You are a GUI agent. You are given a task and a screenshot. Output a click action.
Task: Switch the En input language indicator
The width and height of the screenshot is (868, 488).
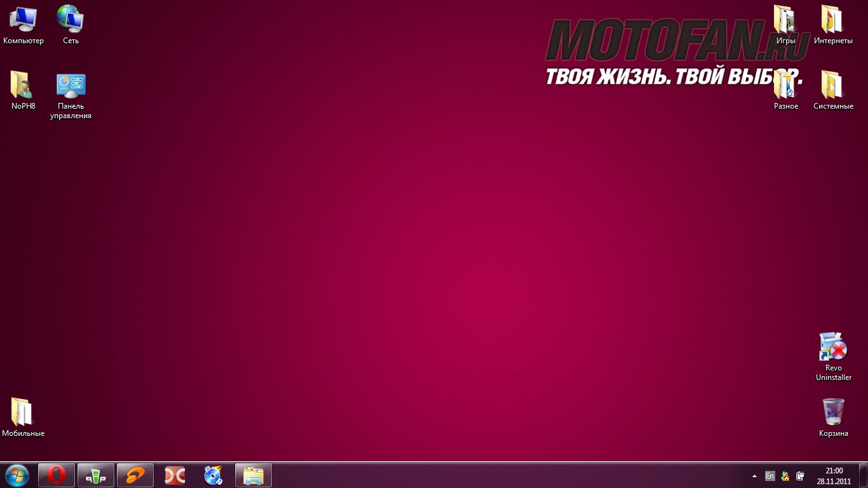click(770, 476)
